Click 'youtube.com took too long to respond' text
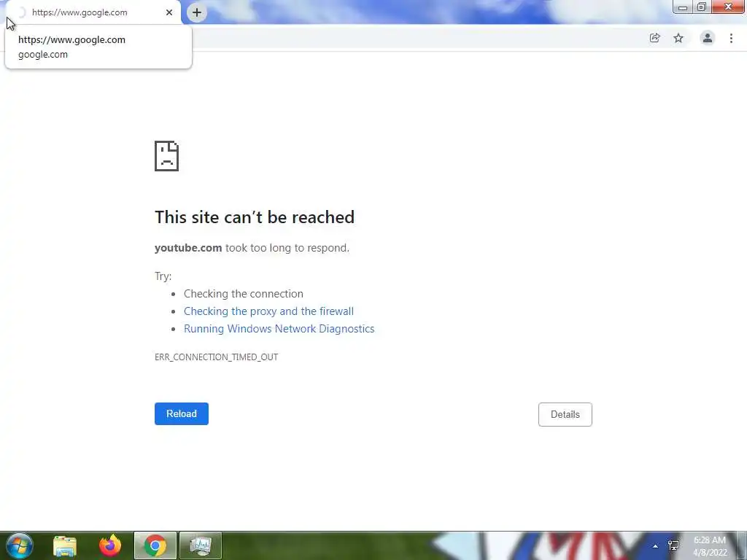 click(252, 248)
